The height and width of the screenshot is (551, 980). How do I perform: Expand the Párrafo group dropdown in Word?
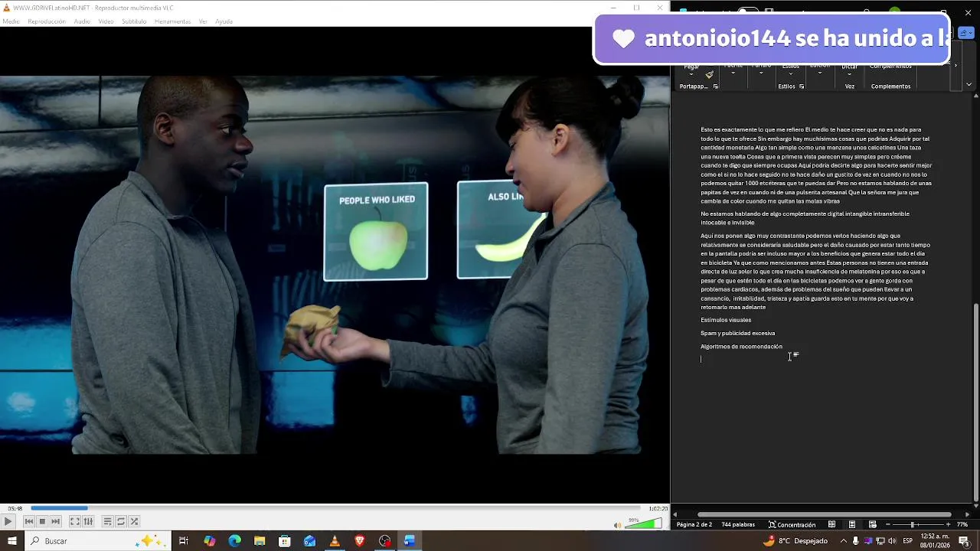762,72
